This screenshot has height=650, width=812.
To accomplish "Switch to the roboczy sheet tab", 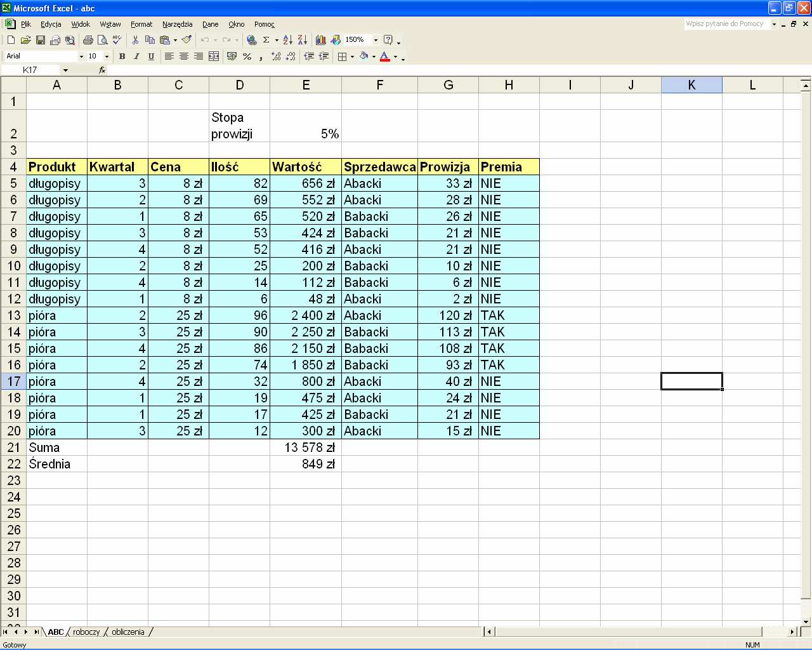I will (x=86, y=632).
